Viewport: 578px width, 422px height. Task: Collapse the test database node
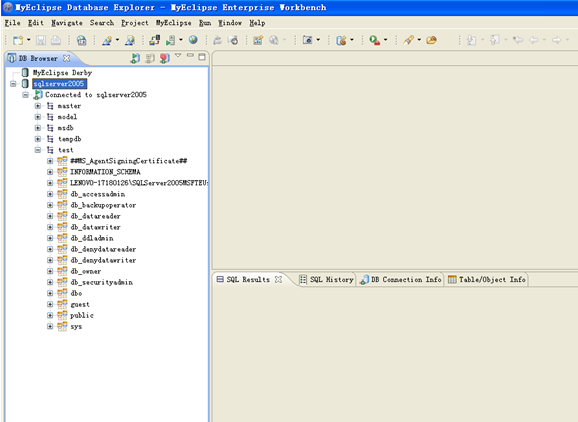tap(38, 150)
